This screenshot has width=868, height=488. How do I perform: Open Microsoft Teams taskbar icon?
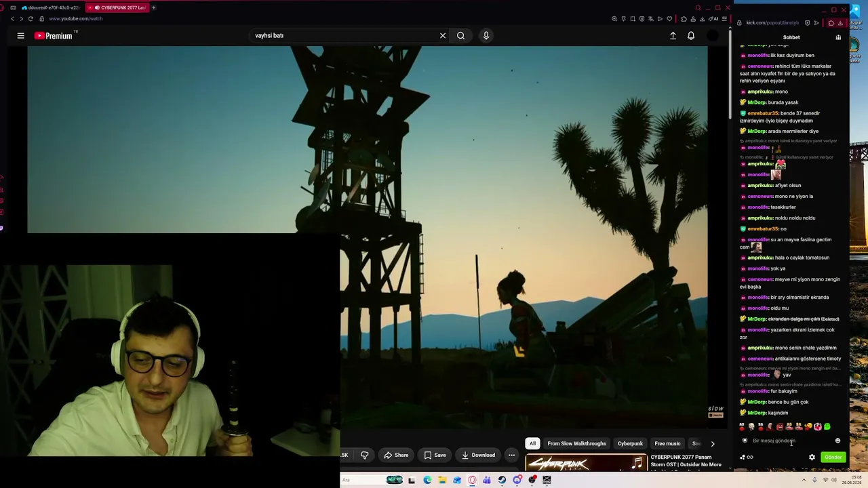[487, 480]
